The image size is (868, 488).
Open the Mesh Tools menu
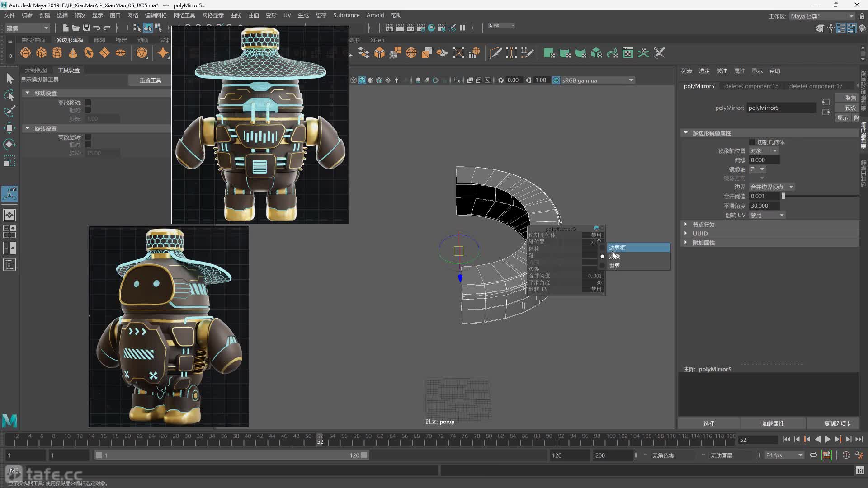(184, 15)
